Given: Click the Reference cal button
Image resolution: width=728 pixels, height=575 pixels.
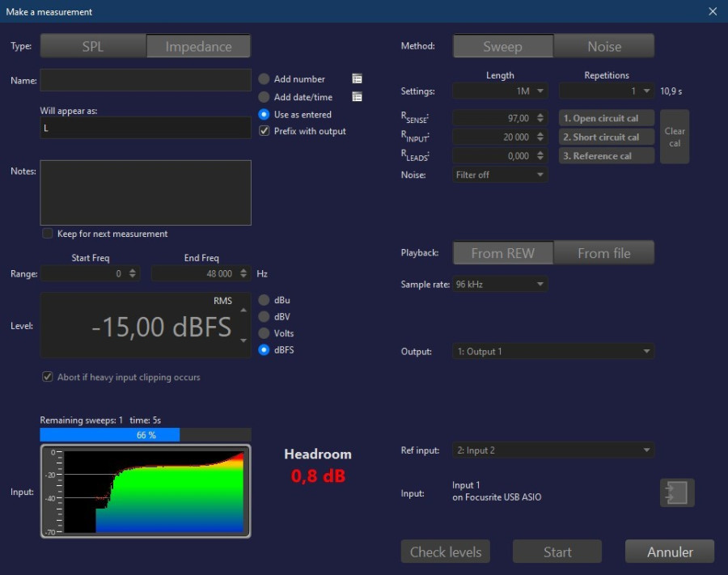Looking at the screenshot, I should pos(607,156).
